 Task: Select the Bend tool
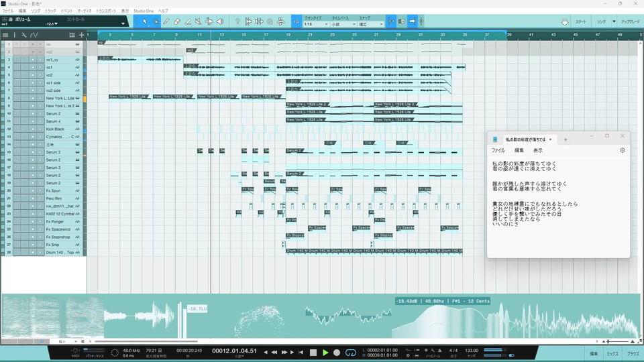(209, 21)
